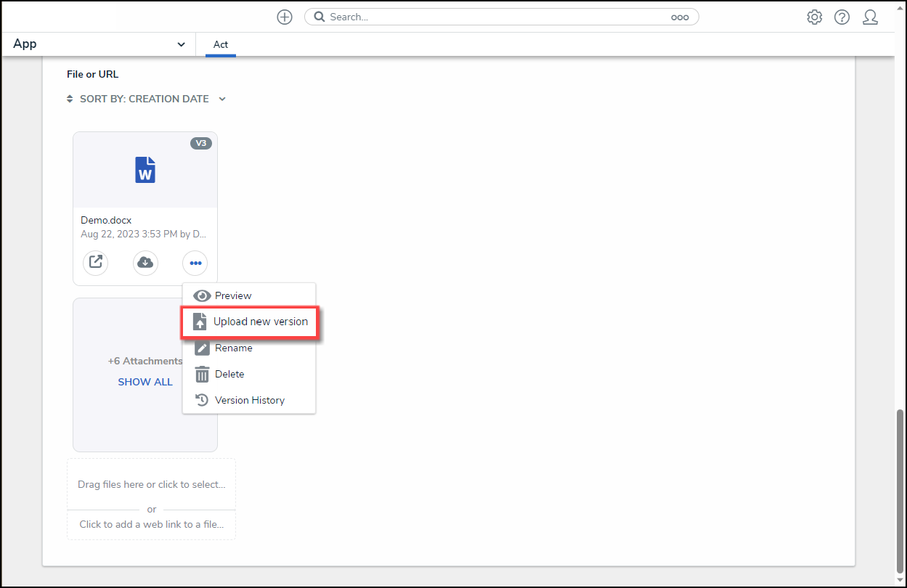Click to add a web link to a file

click(x=151, y=524)
